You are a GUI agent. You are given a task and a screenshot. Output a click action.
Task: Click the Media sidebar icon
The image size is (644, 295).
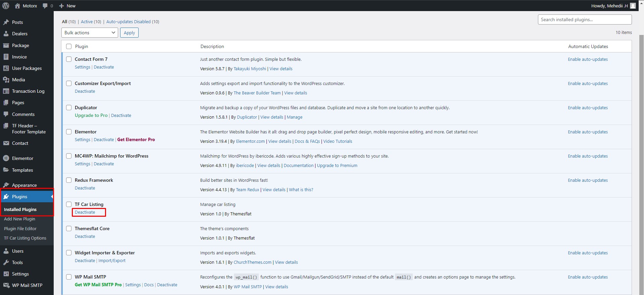(6, 80)
